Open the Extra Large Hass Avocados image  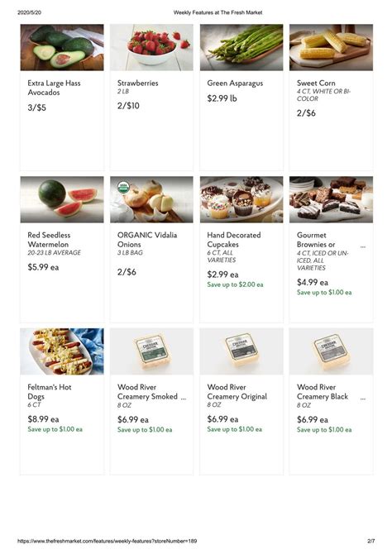pyautogui.click(x=62, y=47)
